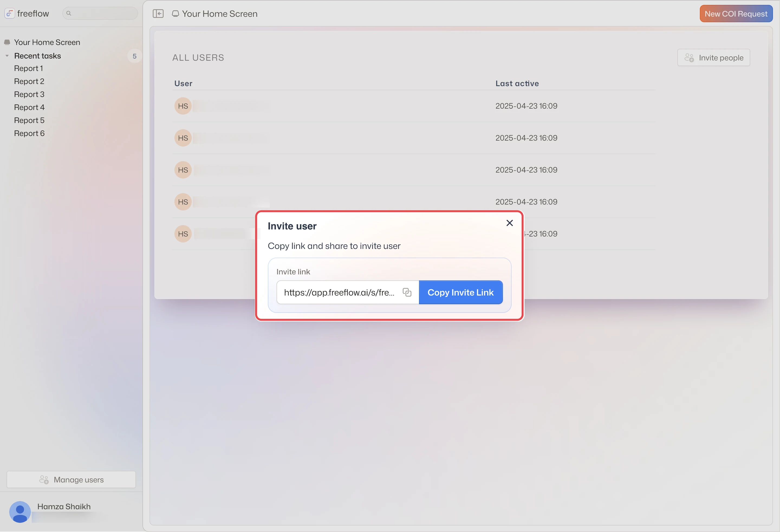
Task: Click the Invite user dialog title
Action: point(292,226)
